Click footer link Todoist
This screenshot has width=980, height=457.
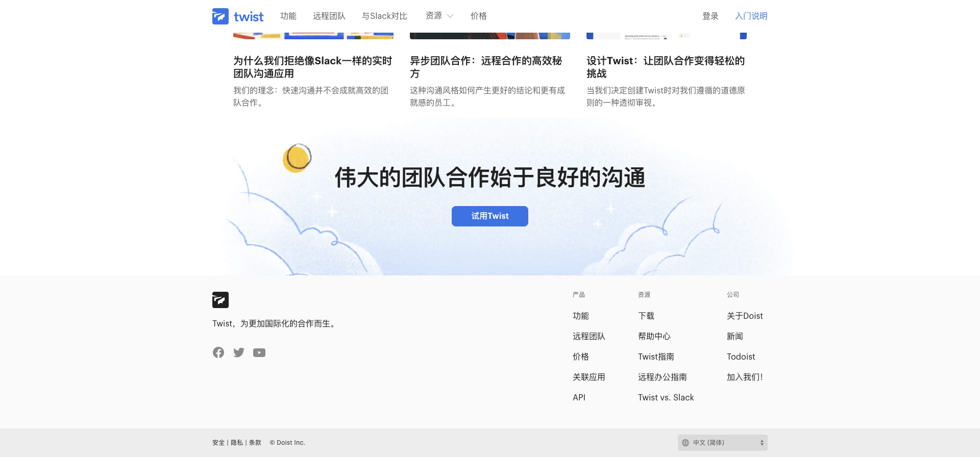coord(741,357)
